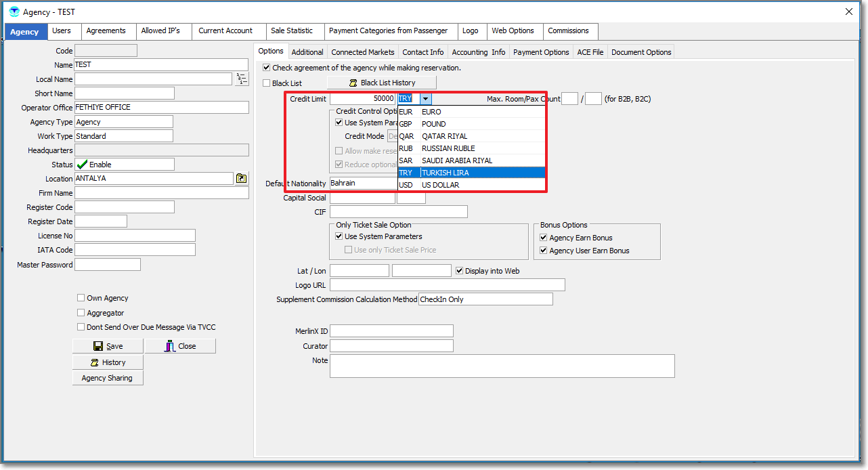The image size is (868, 470).
Task: Pick QAR QATAR RIYAL from the list
Action: 471,136
